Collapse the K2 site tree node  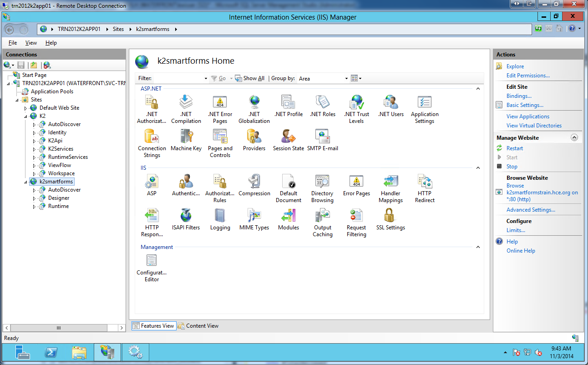(x=25, y=117)
